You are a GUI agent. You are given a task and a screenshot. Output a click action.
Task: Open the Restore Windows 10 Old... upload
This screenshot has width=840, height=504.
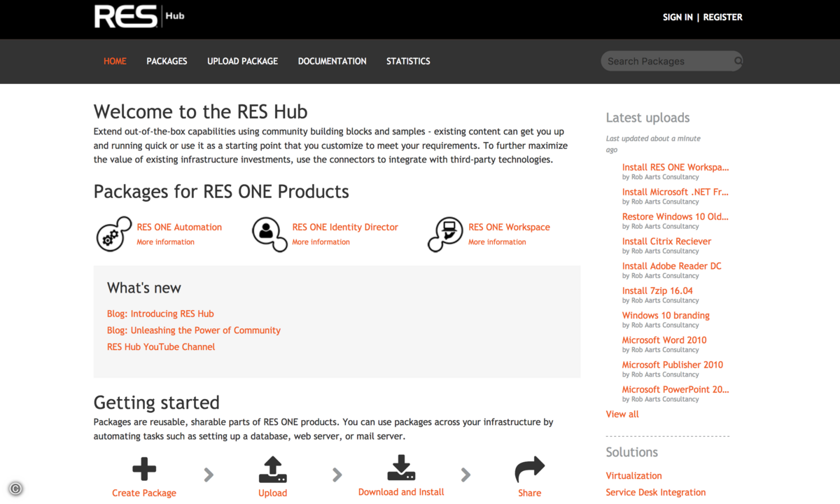pos(675,216)
